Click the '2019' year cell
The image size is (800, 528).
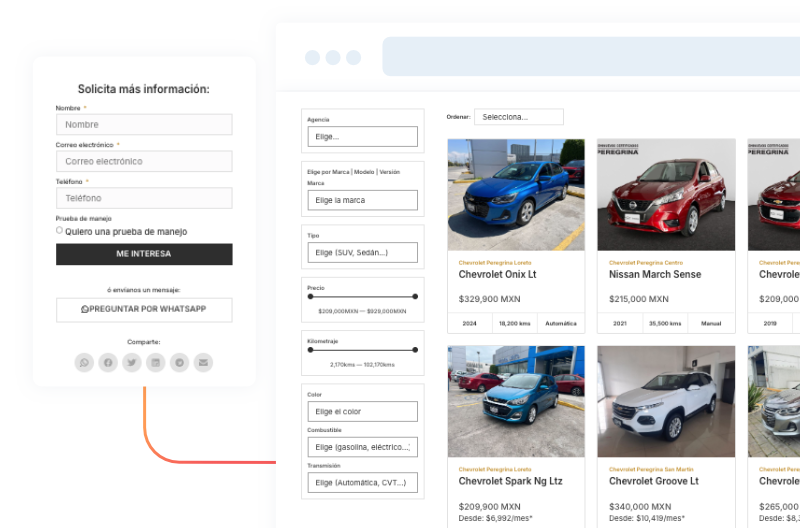coord(770,323)
